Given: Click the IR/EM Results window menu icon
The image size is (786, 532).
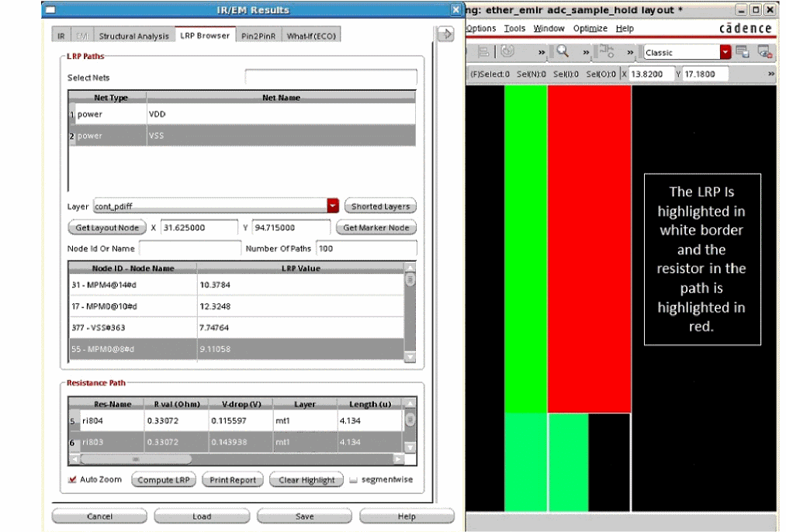Looking at the screenshot, I should [50, 10].
